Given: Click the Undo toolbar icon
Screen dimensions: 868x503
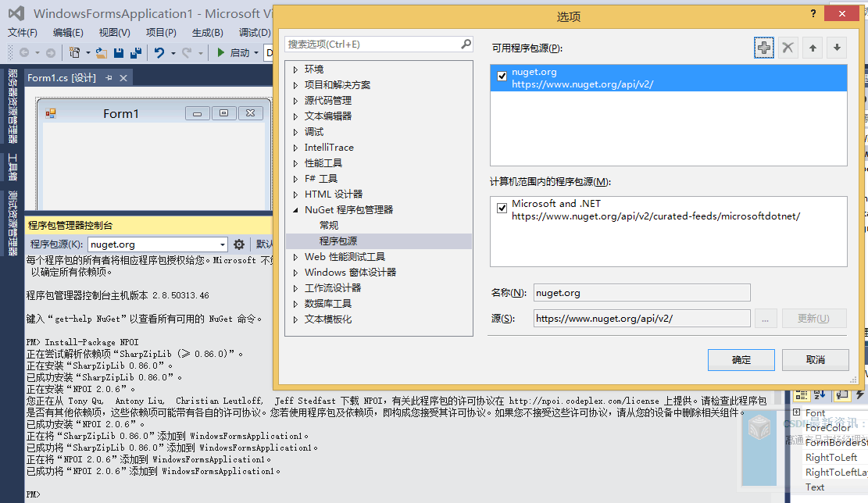Looking at the screenshot, I should [x=159, y=52].
